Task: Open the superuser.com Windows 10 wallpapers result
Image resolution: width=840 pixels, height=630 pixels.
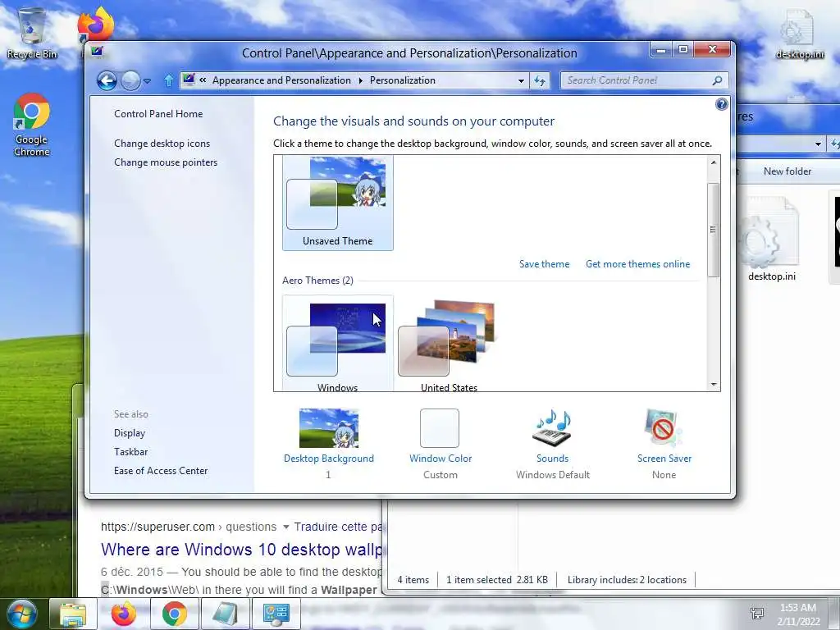Action: [x=242, y=549]
